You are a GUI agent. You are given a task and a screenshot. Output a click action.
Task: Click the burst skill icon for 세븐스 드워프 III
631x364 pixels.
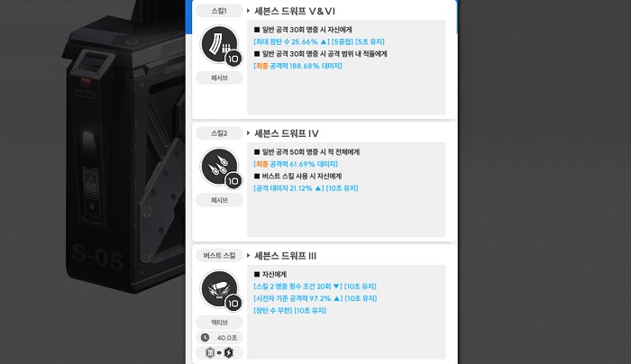[219, 289]
